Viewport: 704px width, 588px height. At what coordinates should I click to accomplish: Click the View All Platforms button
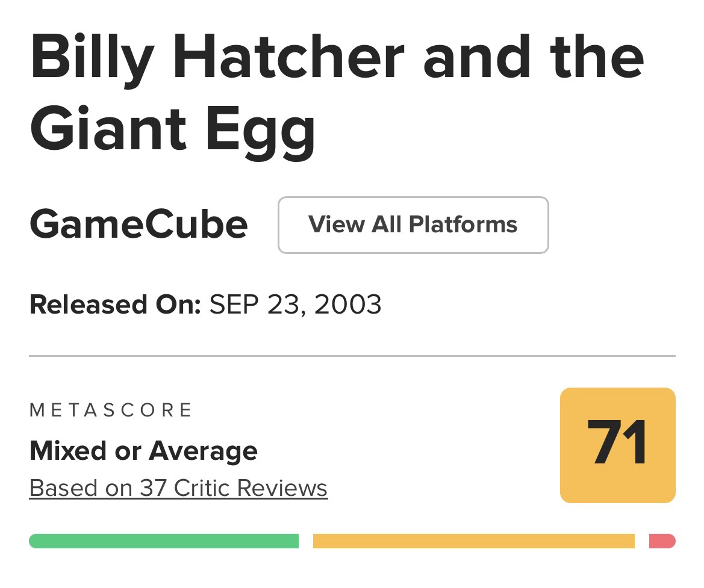[413, 225]
